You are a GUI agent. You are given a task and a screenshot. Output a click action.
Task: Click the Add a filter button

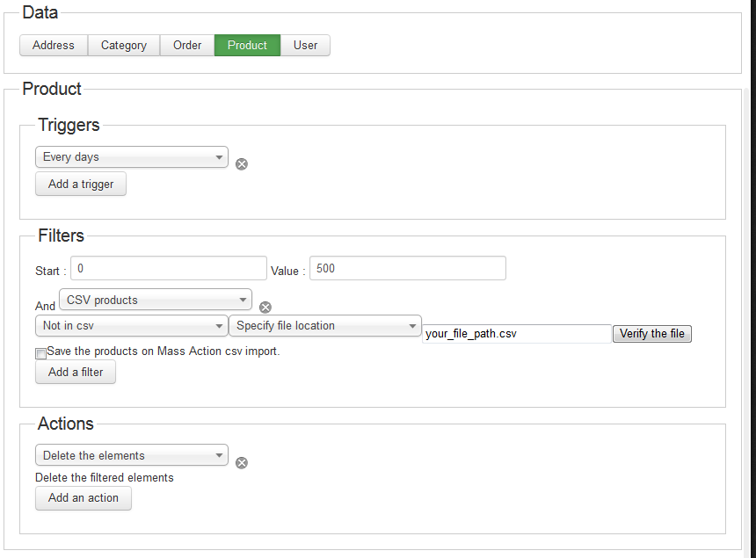(x=76, y=372)
